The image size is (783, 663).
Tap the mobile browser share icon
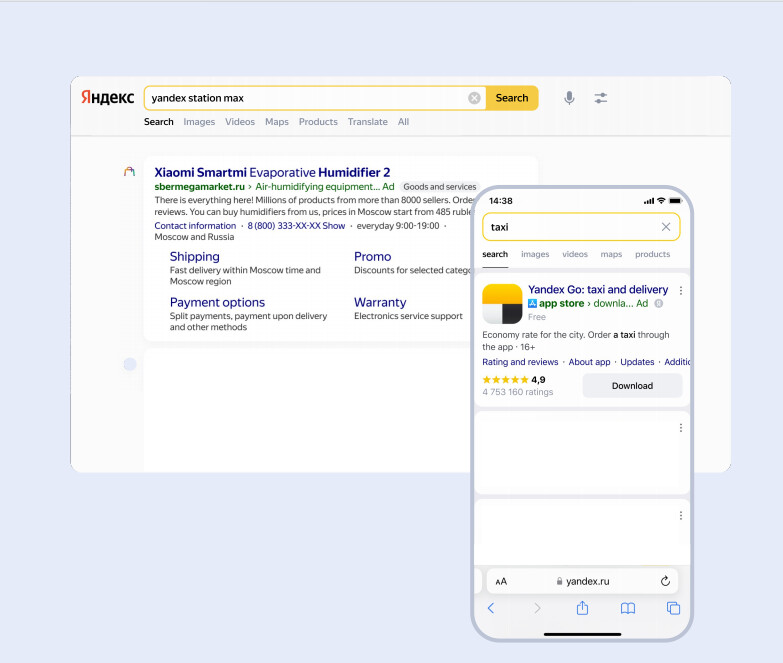[582, 608]
